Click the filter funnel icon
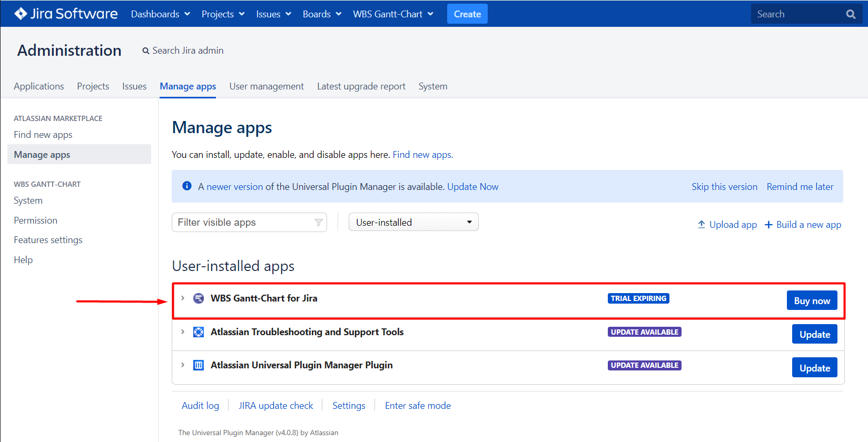This screenshot has width=868, height=442. tap(318, 223)
